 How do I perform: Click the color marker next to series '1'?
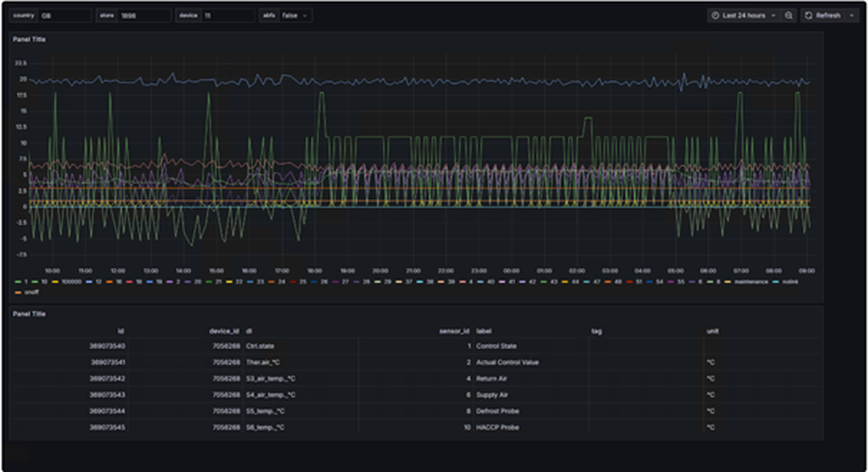click(17, 280)
